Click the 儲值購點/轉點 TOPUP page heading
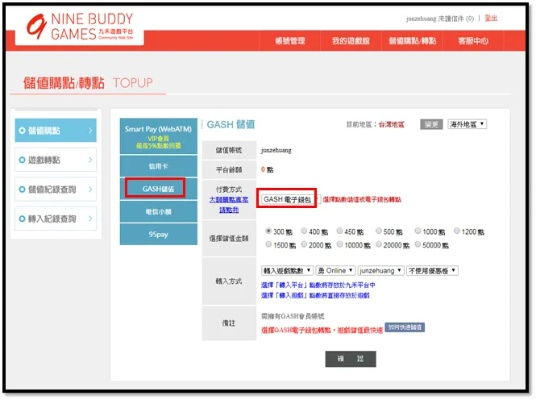Viewport: 536px width, 400px height. click(88, 83)
